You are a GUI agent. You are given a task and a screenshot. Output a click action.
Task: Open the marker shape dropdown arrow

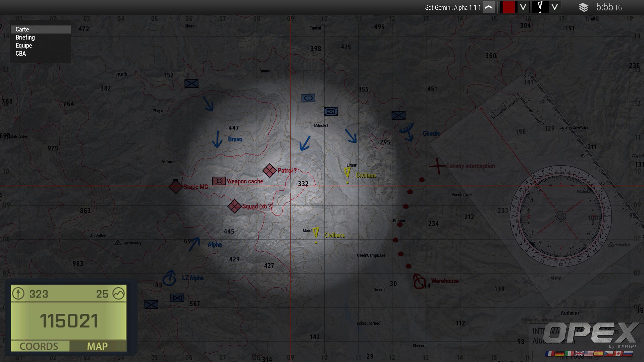(554, 7)
